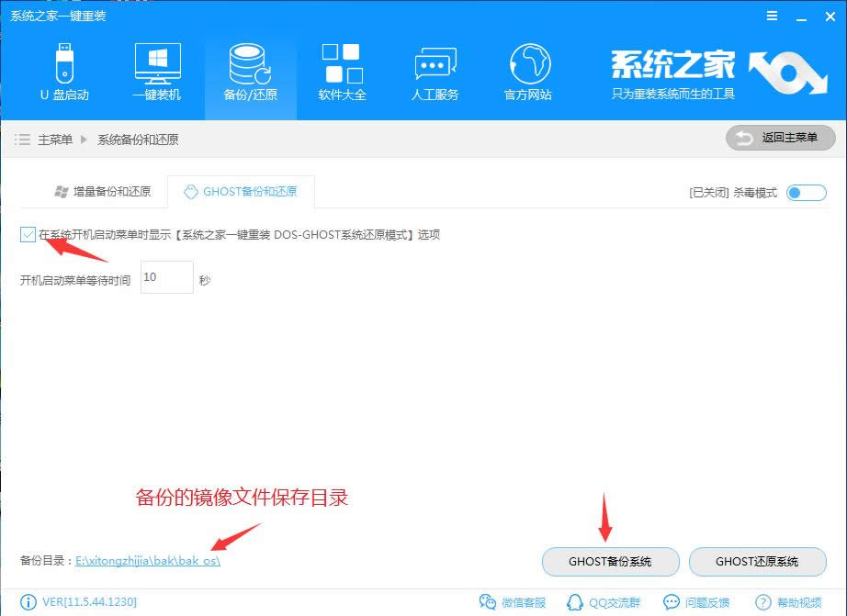Screen dimensions: 847x616
Task: Click the list icon beside 主菜单
Action: [22, 140]
